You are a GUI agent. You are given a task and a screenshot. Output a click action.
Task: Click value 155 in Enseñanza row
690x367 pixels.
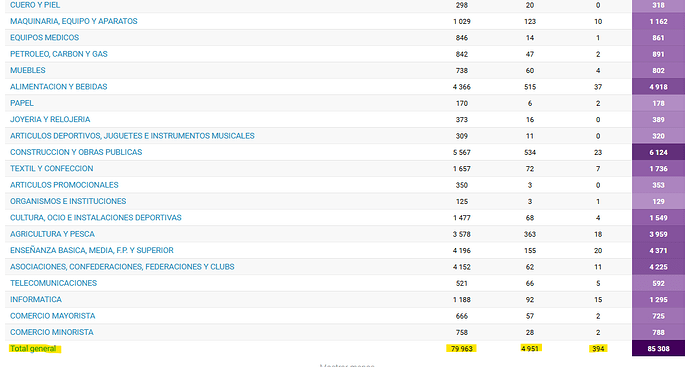coord(530,250)
